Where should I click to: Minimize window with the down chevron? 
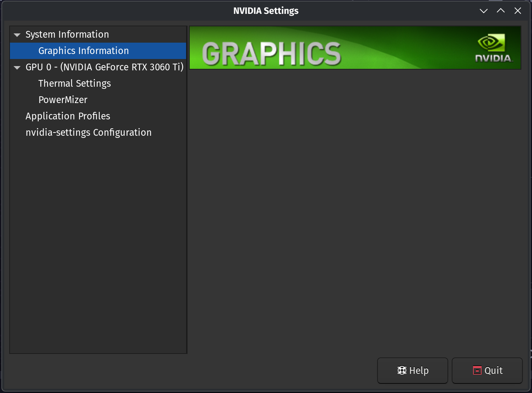tap(483, 11)
